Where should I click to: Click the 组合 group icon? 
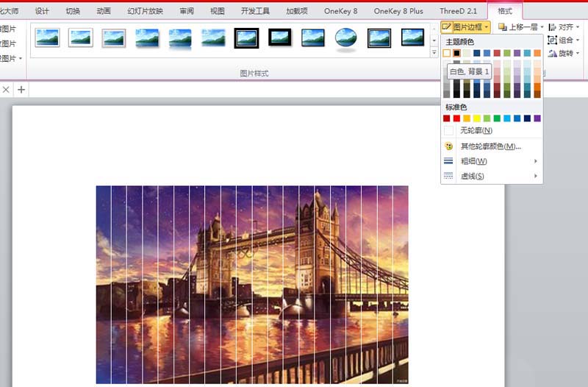[x=553, y=40]
